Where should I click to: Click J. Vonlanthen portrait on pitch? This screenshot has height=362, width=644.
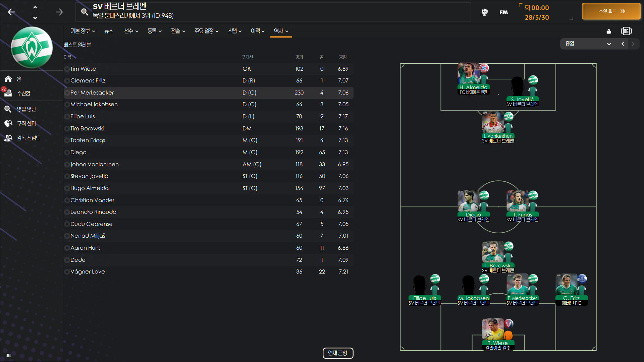coord(493,122)
